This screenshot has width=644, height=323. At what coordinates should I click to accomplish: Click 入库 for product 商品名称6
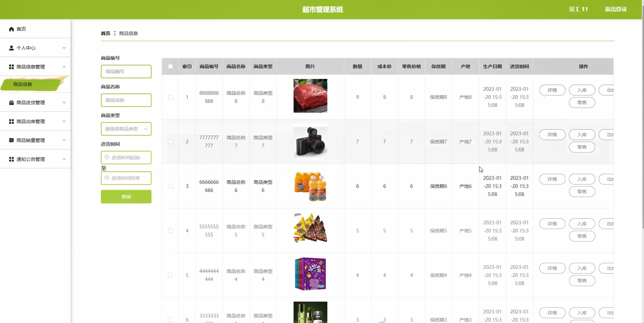tap(582, 179)
